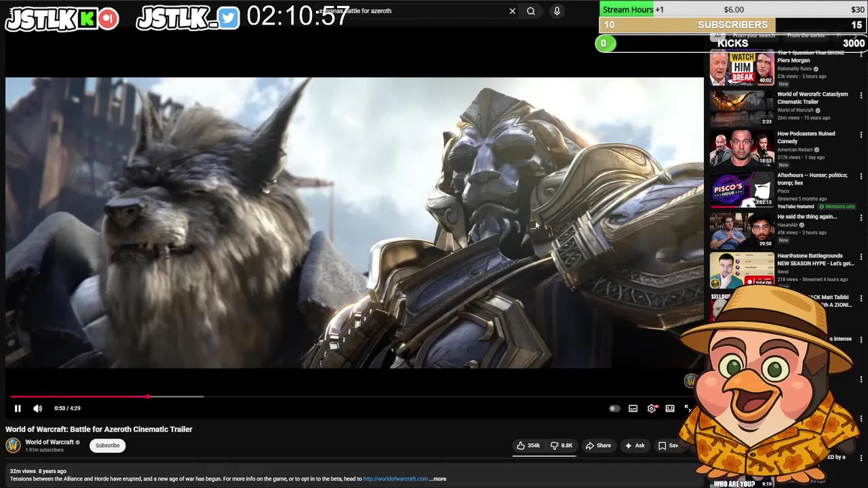The image size is (868, 488).
Task: Click the 'Members only' badge
Action: point(837,206)
